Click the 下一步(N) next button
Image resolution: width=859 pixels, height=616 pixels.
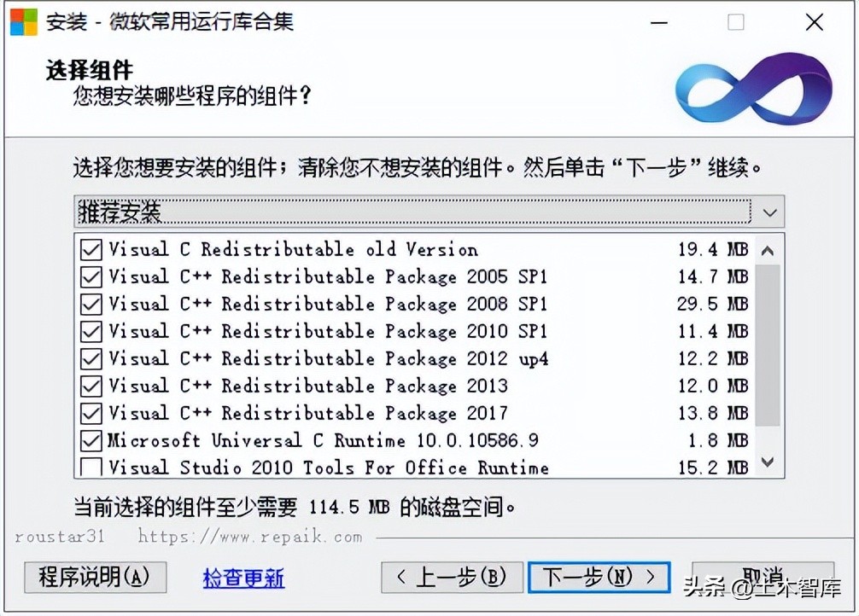click(x=599, y=578)
